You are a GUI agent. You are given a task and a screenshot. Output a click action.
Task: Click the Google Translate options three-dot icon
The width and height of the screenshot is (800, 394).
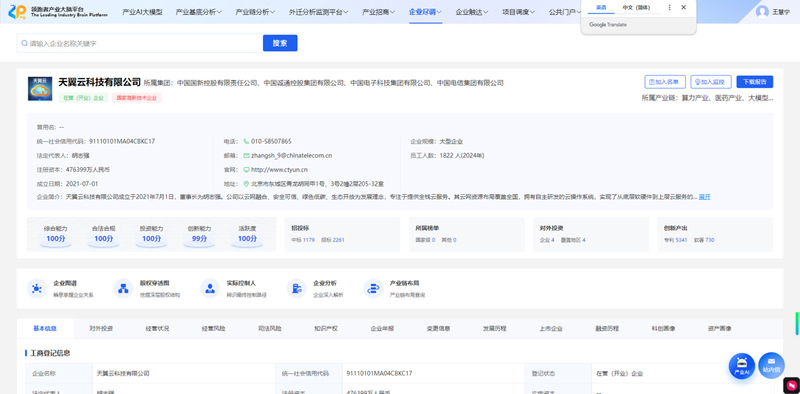670,8
